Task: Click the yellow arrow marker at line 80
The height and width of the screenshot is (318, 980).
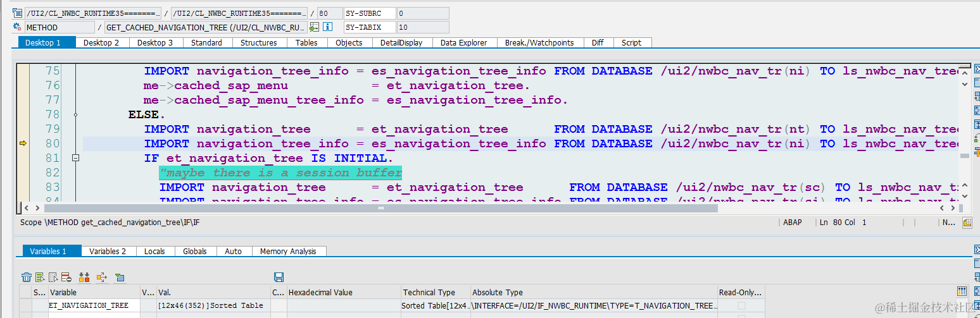Action: coord(23,144)
